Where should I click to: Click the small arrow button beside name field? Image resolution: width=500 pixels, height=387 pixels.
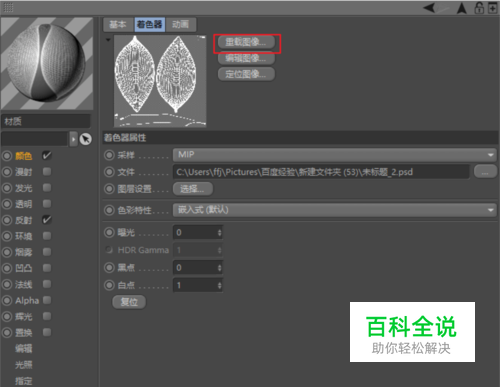coord(73,139)
